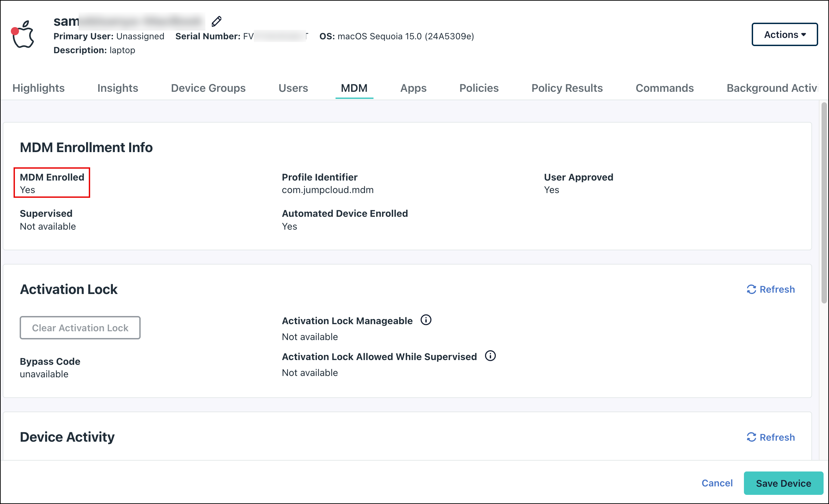Click Save Device

pos(783,483)
